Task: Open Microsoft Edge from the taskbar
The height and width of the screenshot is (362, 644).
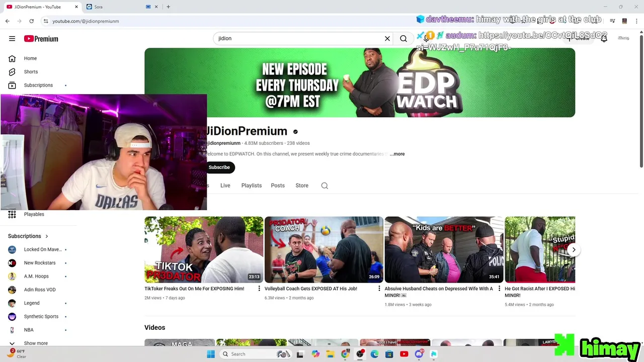Action: click(374, 354)
